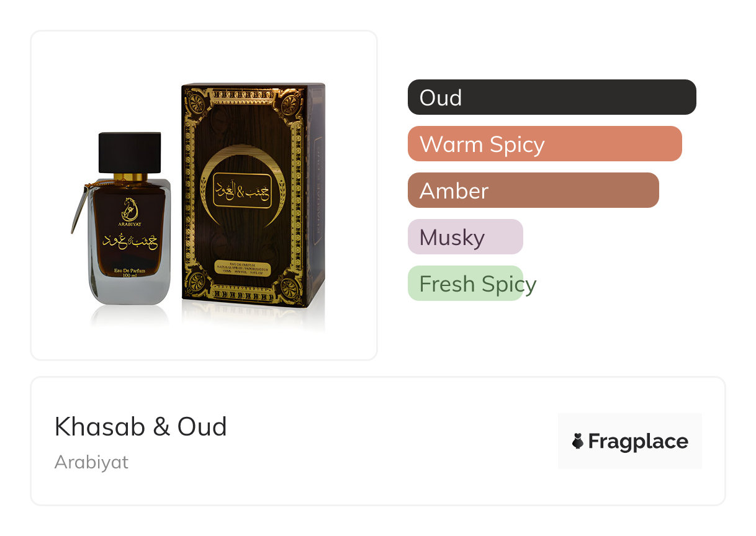Select the Fresh Spicy accord bar
Screen dimensions: 756x536
465,284
